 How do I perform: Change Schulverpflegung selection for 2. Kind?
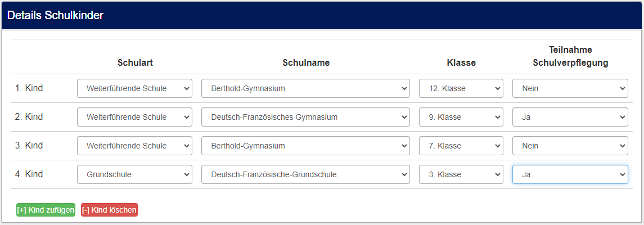[x=570, y=117]
